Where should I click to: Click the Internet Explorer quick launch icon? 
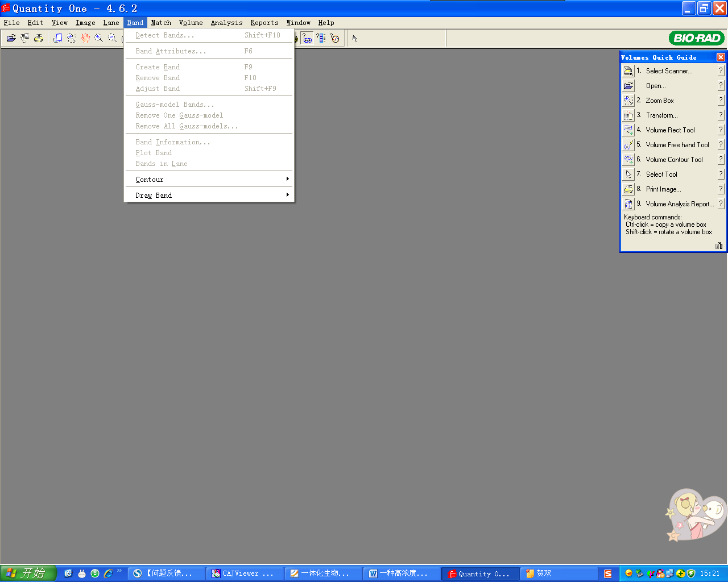point(108,573)
